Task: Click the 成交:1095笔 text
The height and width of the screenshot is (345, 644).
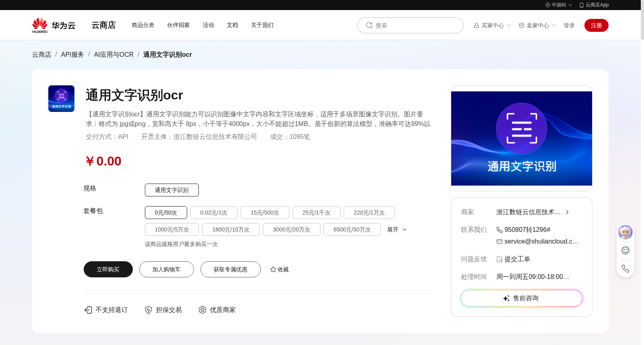Action: click(x=290, y=137)
